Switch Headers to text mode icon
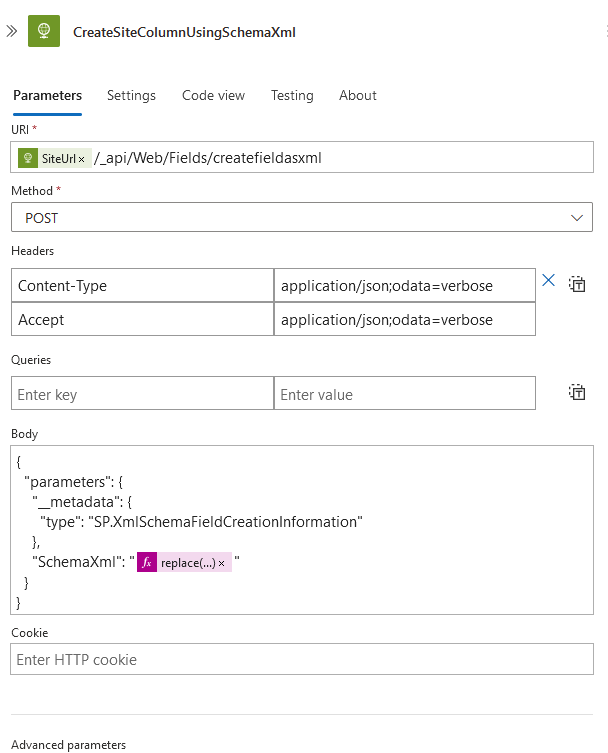The image size is (608, 753). [577, 284]
